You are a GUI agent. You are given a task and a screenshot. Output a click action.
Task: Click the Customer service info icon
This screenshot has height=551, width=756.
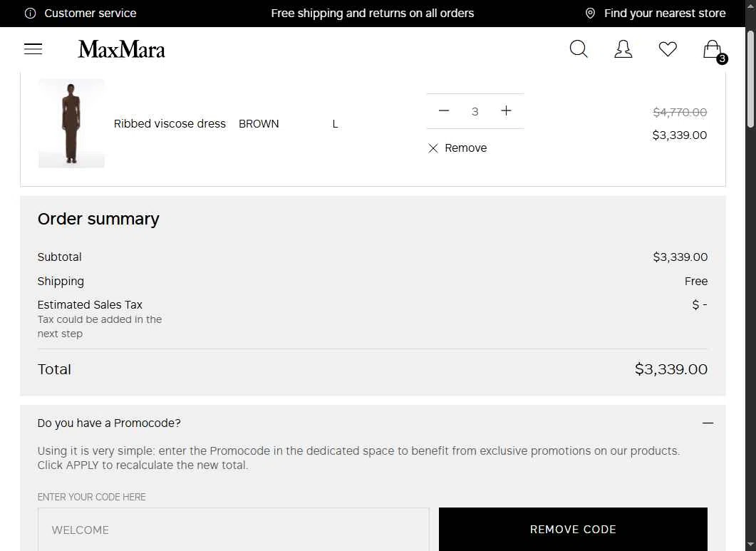(31, 13)
